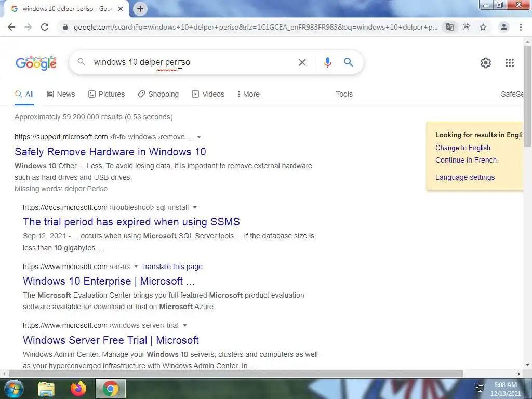Screen dimensions: 532x399
Task: Open the taskbar clock showing 6:08 AM
Action: tap(506, 389)
